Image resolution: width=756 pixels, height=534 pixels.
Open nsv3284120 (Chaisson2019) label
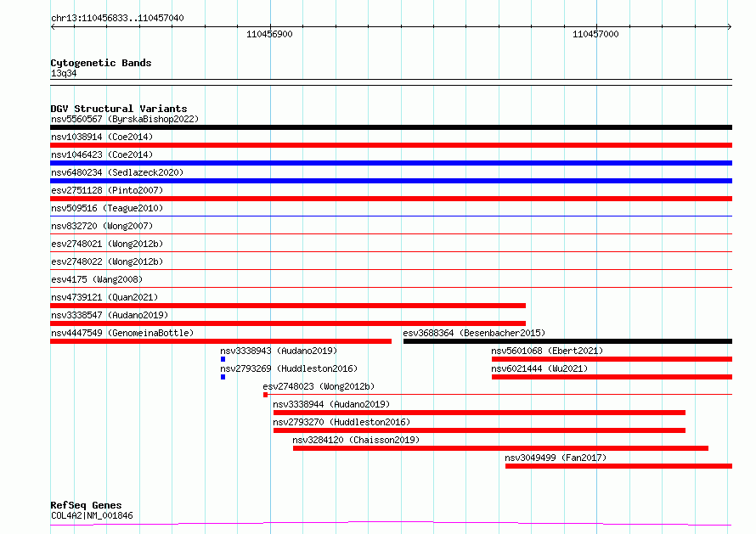point(356,440)
